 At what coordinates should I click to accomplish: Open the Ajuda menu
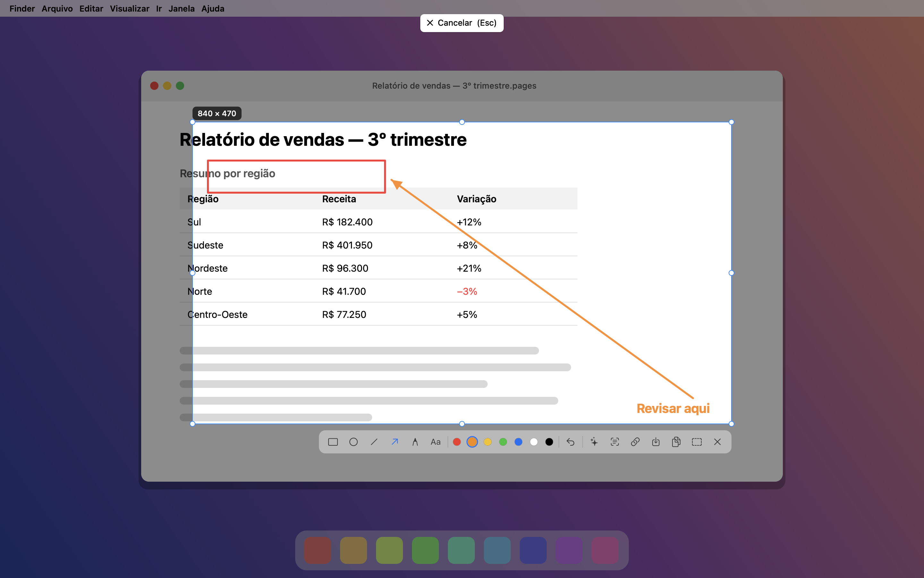click(x=213, y=8)
